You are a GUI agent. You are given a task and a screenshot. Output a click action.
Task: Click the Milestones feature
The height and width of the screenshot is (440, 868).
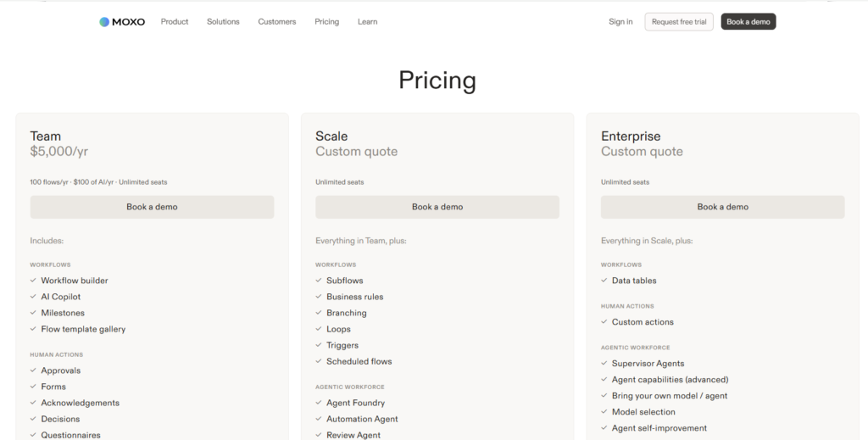[x=63, y=313]
